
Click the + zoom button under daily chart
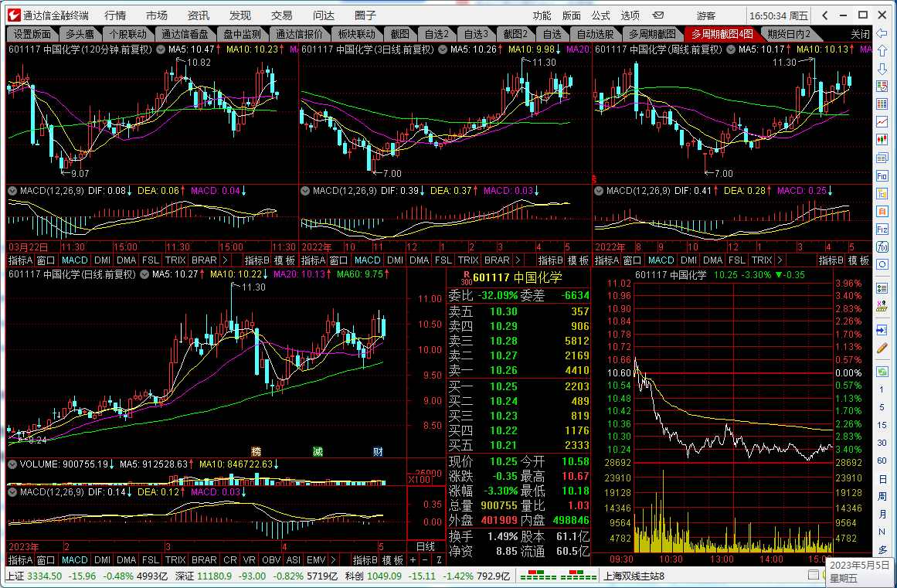click(x=413, y=560)
